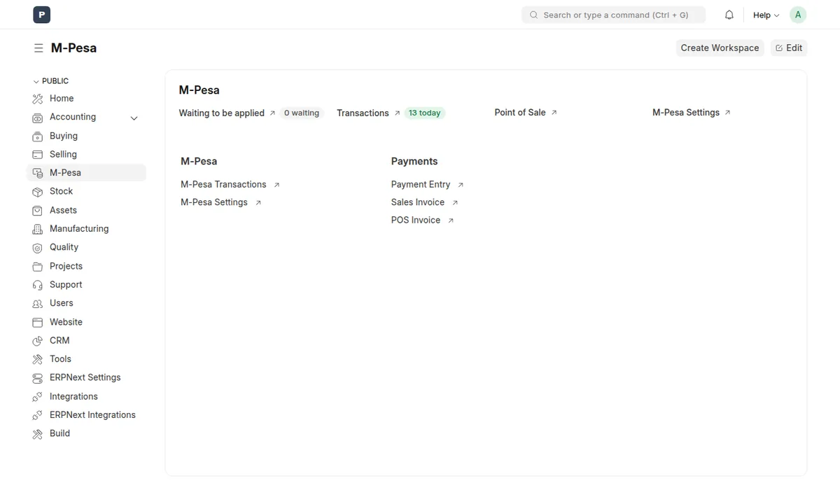
Task: Open the Payment Entry link
Action: point(421,185)
